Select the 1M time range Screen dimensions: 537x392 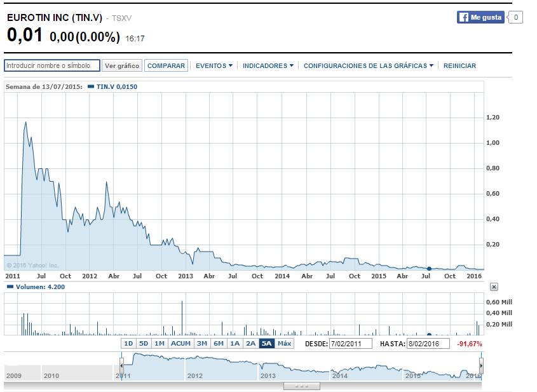160,343
